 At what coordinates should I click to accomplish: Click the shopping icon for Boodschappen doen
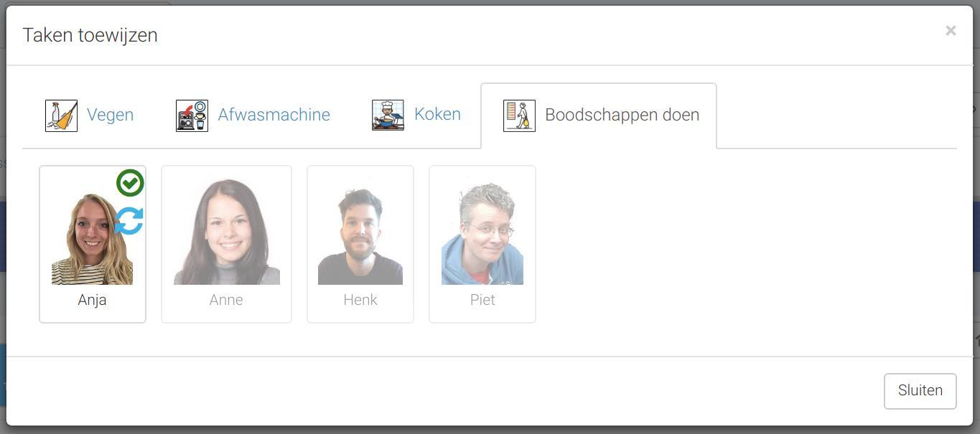pos(519,115)
